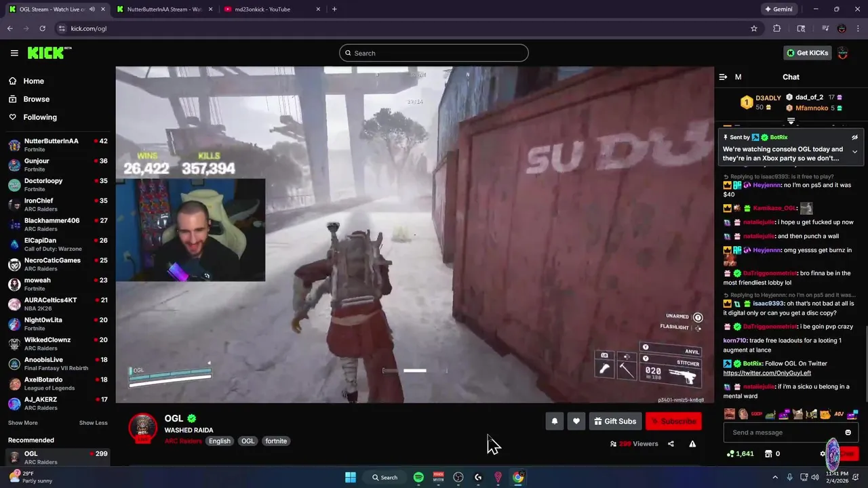Hide the pinned BotRix message
Image resolution: width=868 pixels, height=488 pixels.
click(854, 137)
